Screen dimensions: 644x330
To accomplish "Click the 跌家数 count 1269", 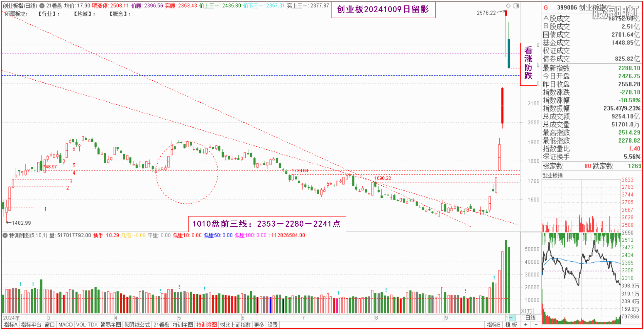I will (635, 166).
